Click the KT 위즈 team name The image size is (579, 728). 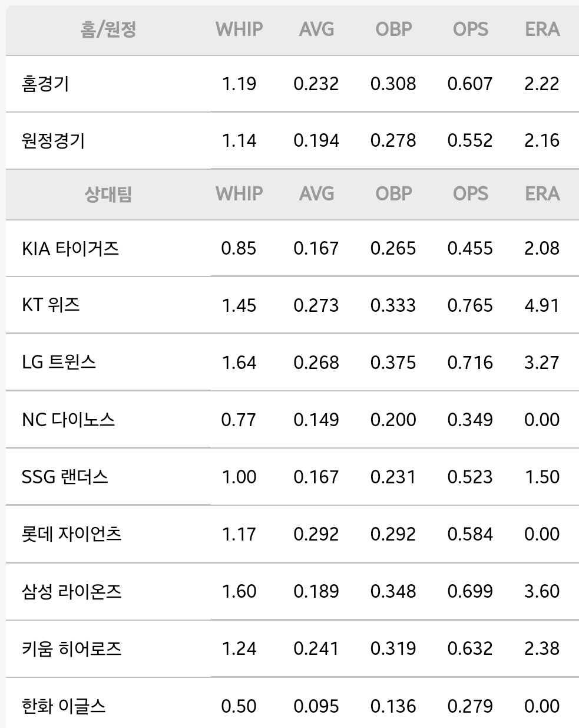click(51, 305)
